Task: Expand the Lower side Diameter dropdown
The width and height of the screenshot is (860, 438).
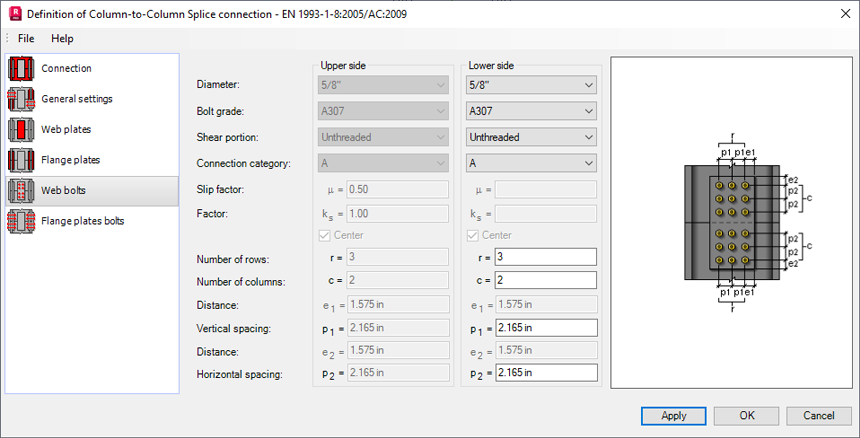Action: click(531, 86)
